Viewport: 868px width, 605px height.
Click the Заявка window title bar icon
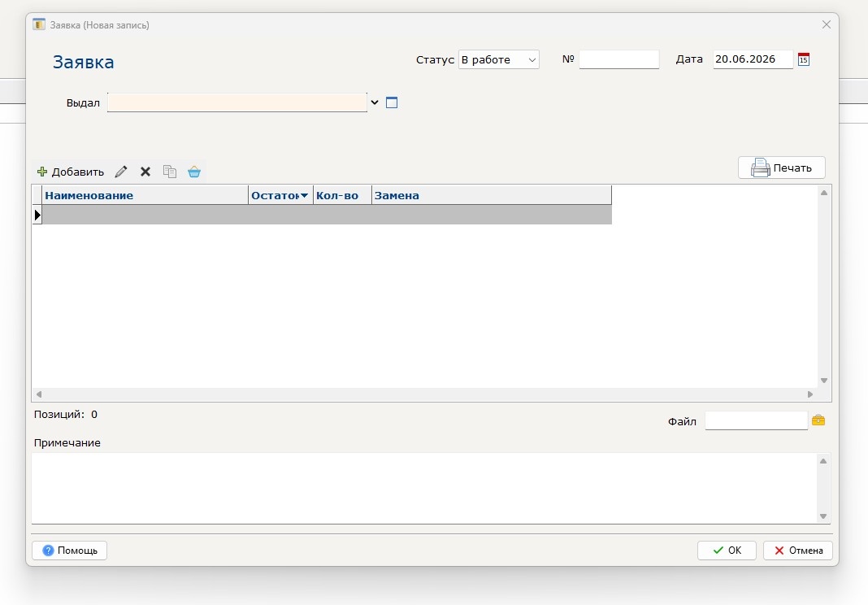point(39,24)
